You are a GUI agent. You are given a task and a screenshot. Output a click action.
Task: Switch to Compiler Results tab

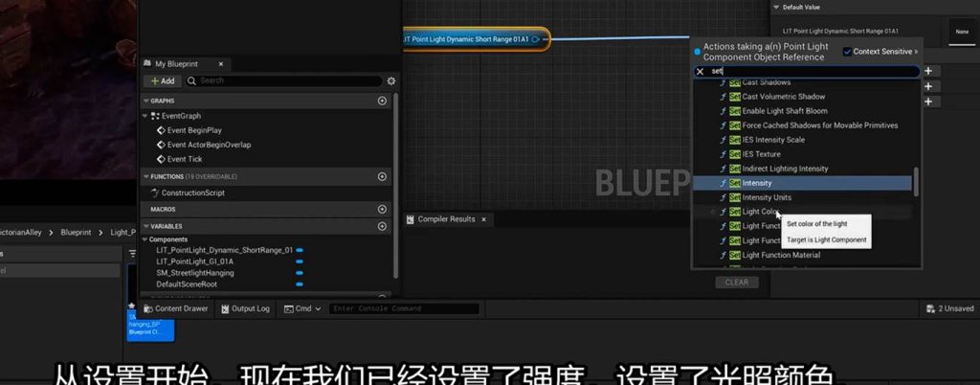point(445,219)
